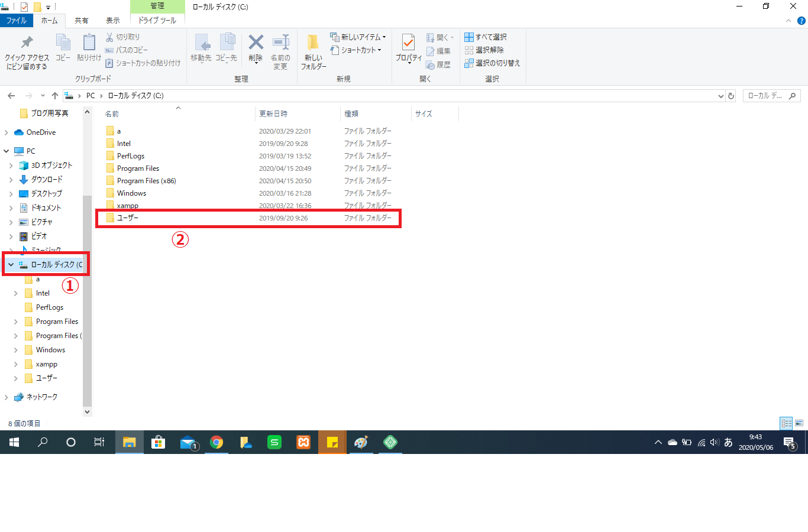
Task: Switch to the 表示 (View) tab
Action: 113,21
